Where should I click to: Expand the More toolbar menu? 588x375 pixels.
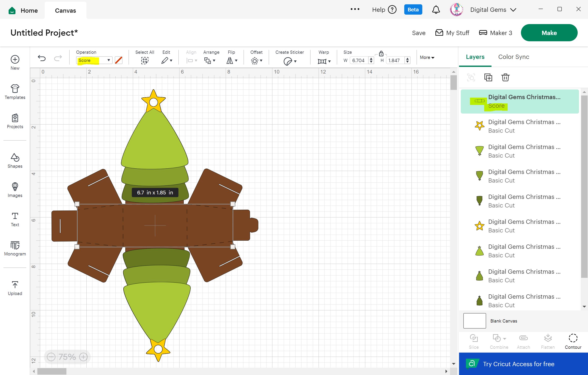pos(427,57)
